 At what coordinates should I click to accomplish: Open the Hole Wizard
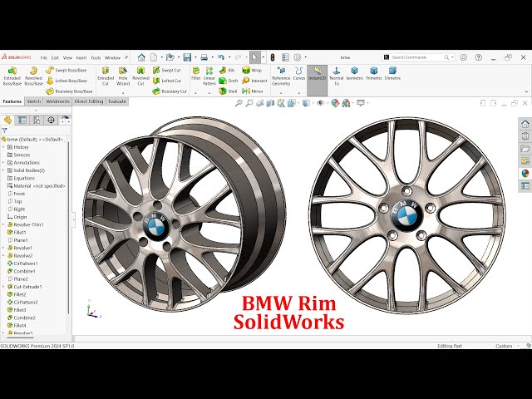[x=123, y=76]
